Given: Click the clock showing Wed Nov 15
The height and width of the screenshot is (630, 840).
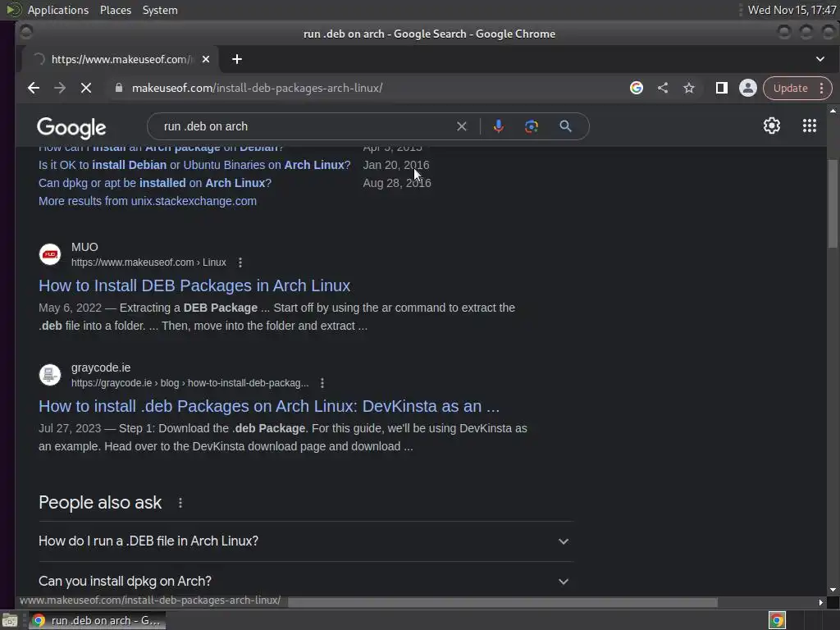Looking at the screenshot, I should pos(792,10).
